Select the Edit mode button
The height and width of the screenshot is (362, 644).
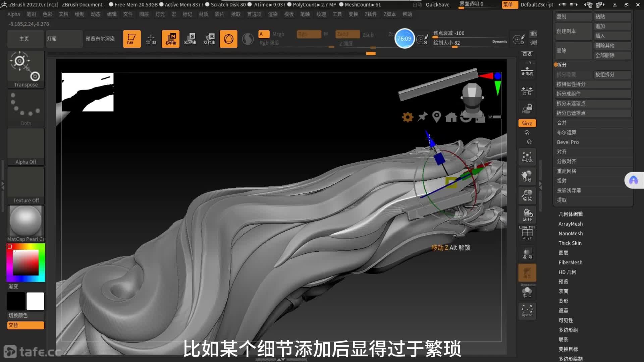tap(131, 39)
